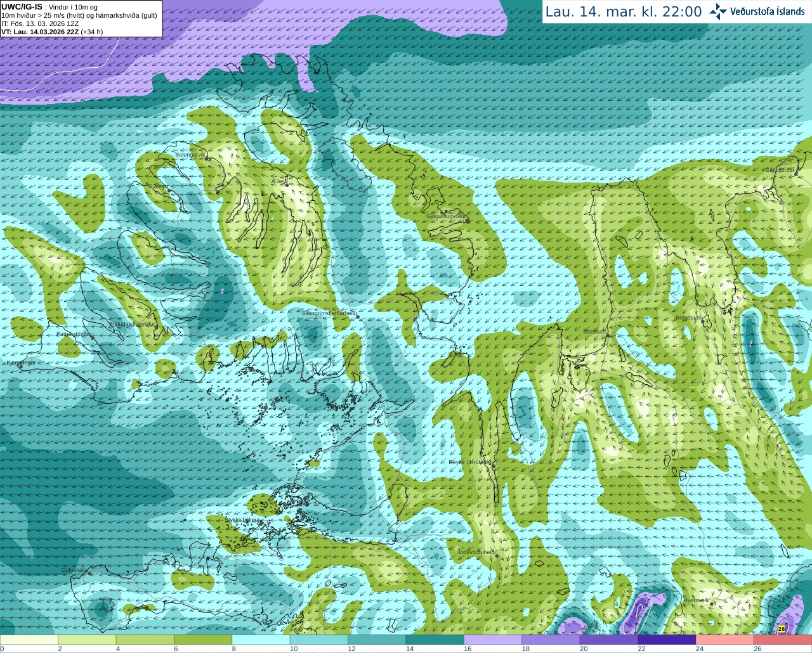Click the Siglufjörður label
Viewport: 812px width, 653px height.
click(x=780, y=170)
